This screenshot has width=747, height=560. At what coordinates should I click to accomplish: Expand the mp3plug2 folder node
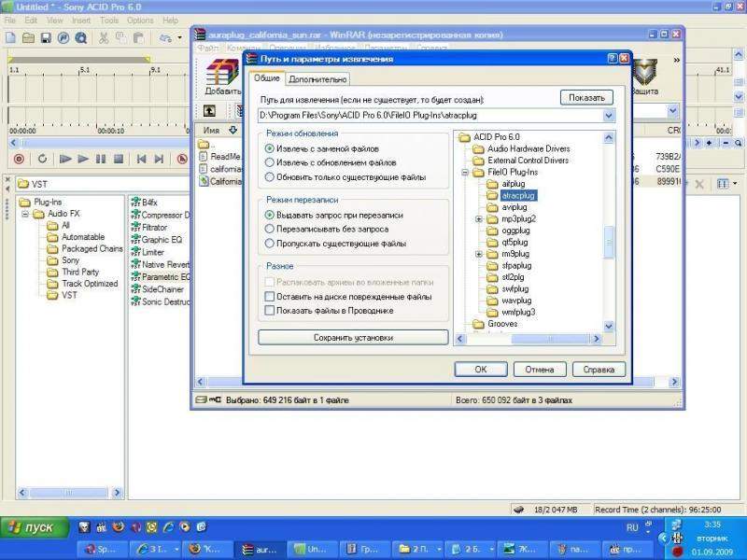point(479,219)
